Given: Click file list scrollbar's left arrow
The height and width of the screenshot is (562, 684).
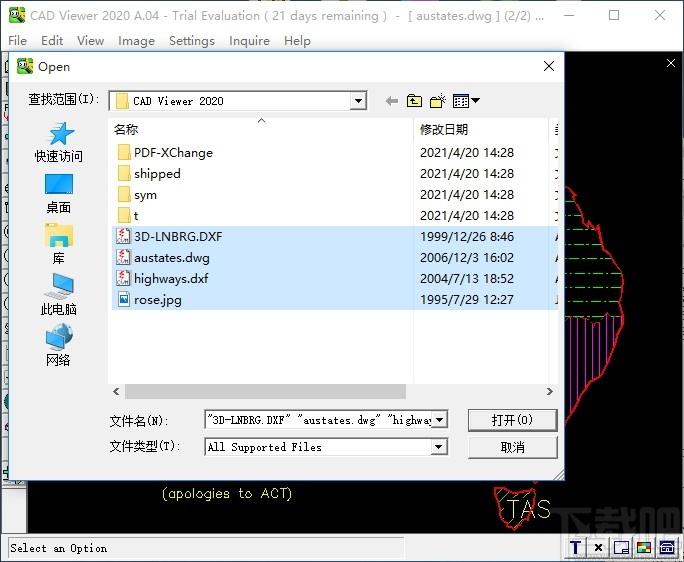Looking at the screenshot, I should tap(116, 391).
